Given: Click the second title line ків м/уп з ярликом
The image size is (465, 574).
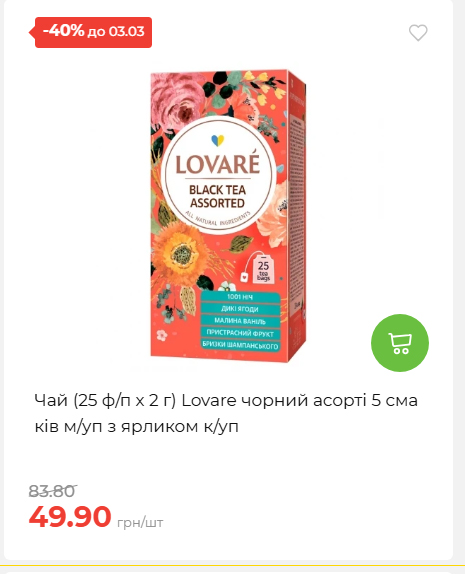Looking at the screenshot, I should pyautogui.click(x=136, y=426).
